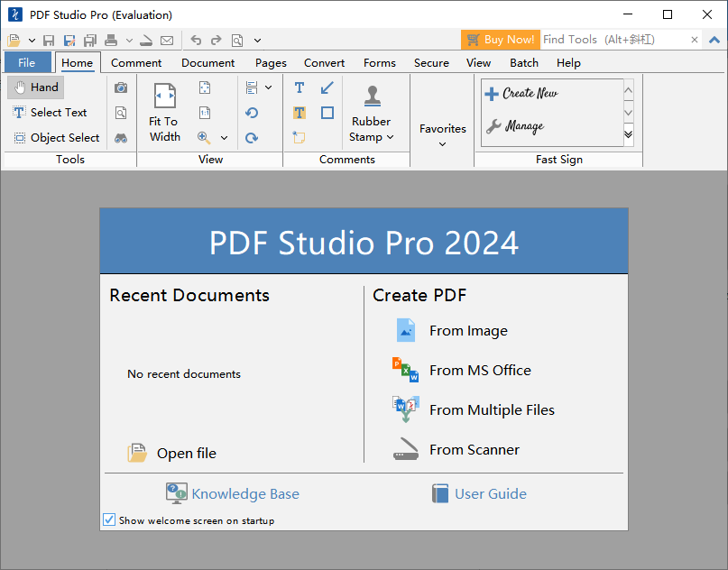Click the Fit To Width button
This screenshot has width=728, height=570.
click(164, 113)
